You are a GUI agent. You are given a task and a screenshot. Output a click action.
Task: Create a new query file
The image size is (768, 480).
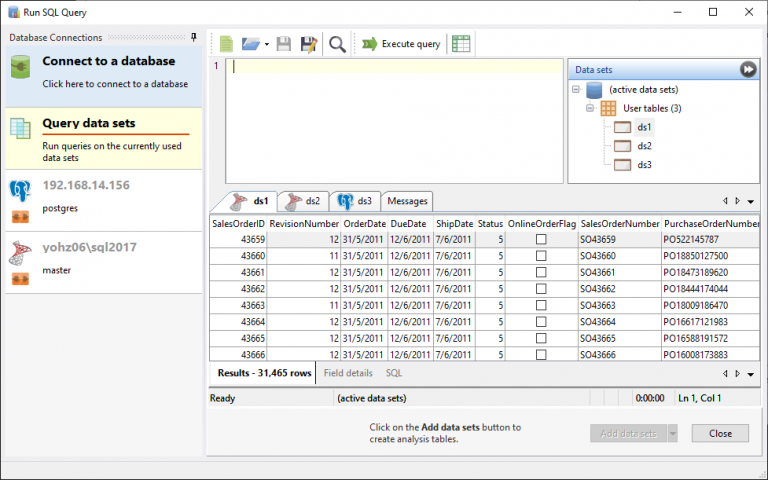[226, 44]
